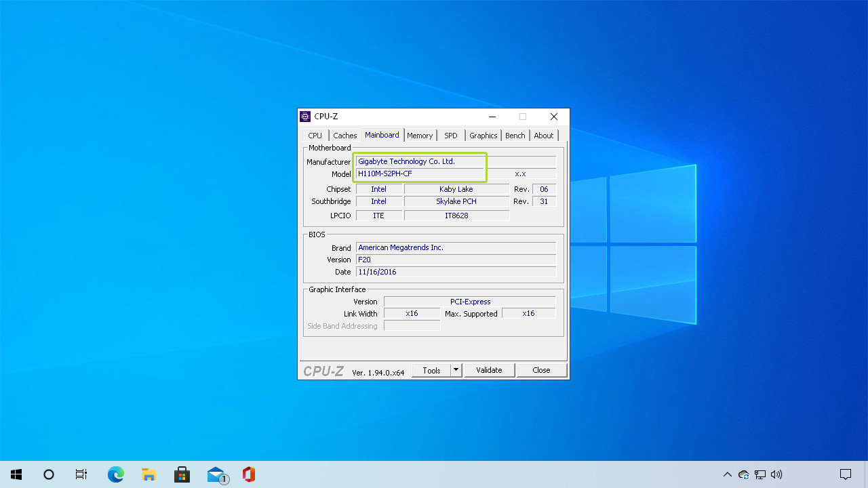Open the Windows Start menu
The image size is (868, 488).
pyautogui.click(x=16, y=474)
